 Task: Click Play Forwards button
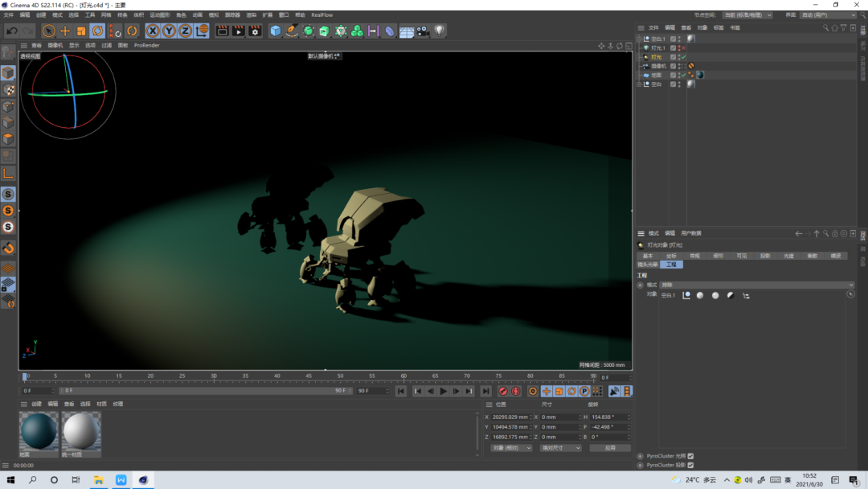[x=444, y=392]
